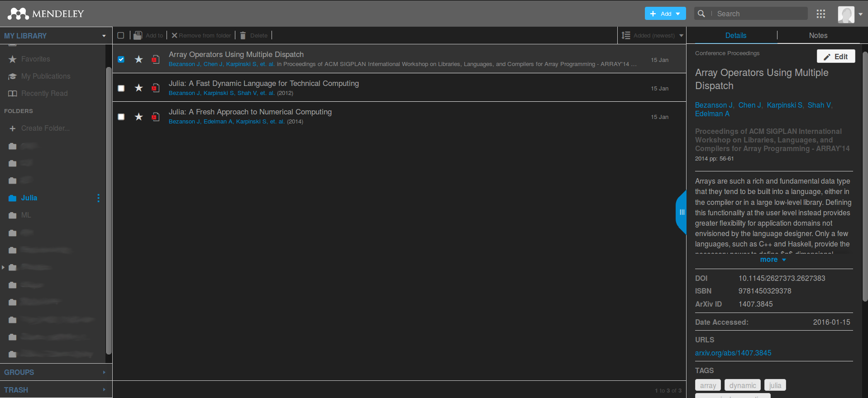
Task: Click author Edelman A in details panel
Action: [712, 114]
